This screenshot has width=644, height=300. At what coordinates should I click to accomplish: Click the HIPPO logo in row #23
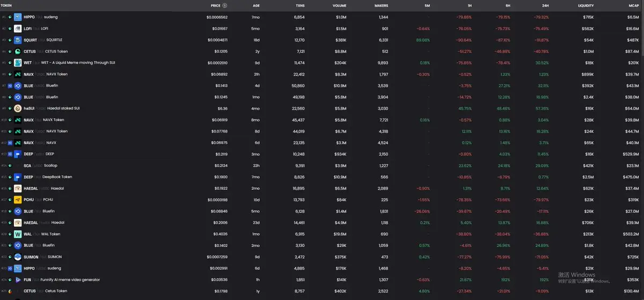click(18, 268)
